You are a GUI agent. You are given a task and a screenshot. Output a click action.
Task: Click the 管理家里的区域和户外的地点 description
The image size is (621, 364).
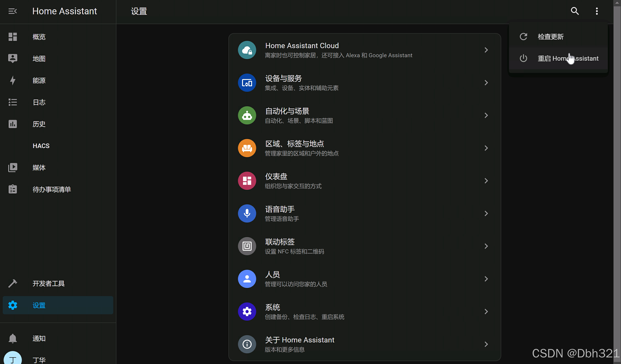pos(302,153)
